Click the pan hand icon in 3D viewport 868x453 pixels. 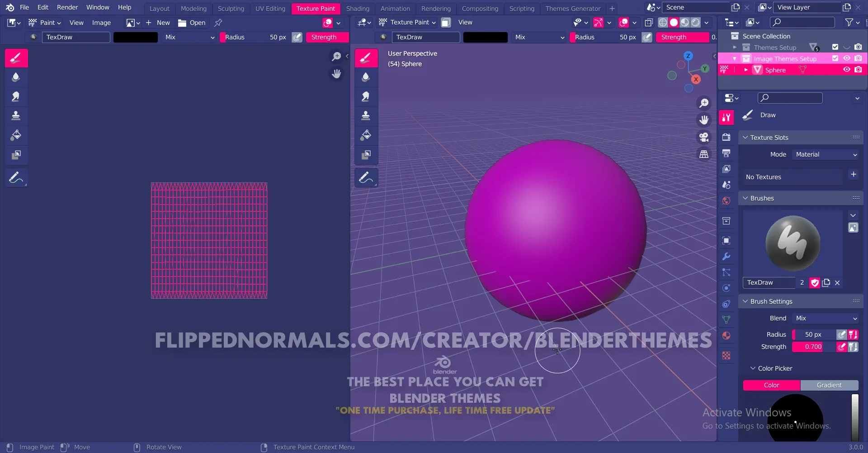(704, 120)
